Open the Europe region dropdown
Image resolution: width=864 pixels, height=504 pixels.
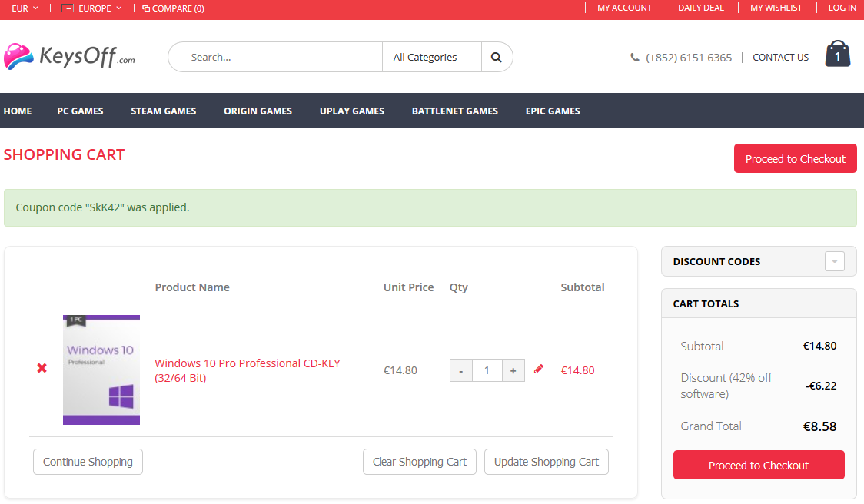point(91,8)
